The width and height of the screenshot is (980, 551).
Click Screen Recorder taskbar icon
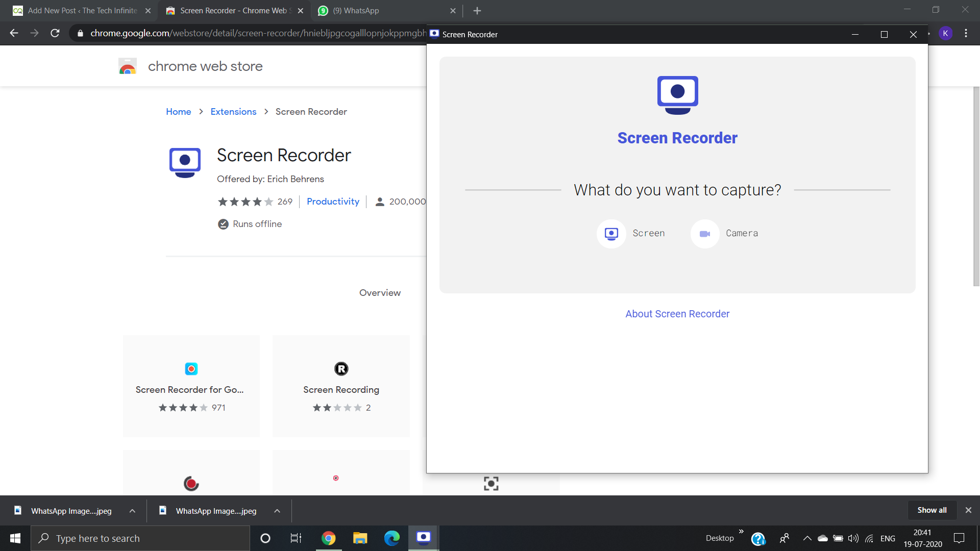[424, 538]
